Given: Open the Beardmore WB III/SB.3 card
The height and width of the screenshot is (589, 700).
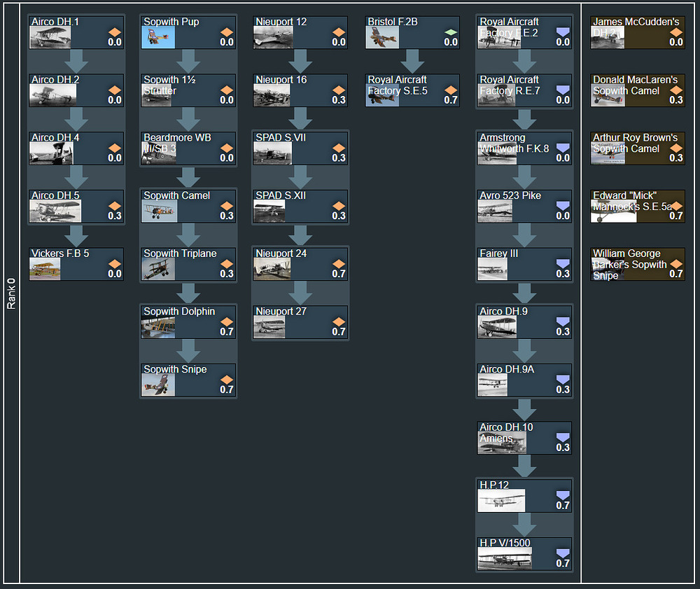Looking at the screenshot, I should (188, 148).
